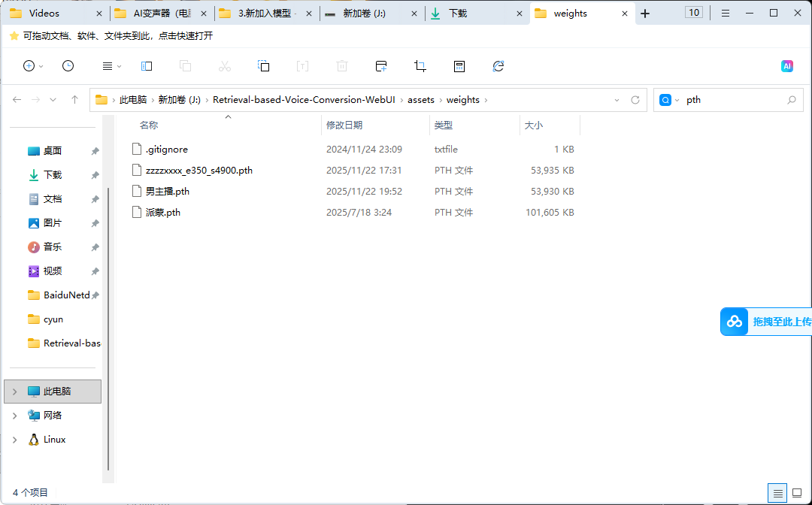
Task: Open the AI assistant icon
Action: tap(787, 65)
